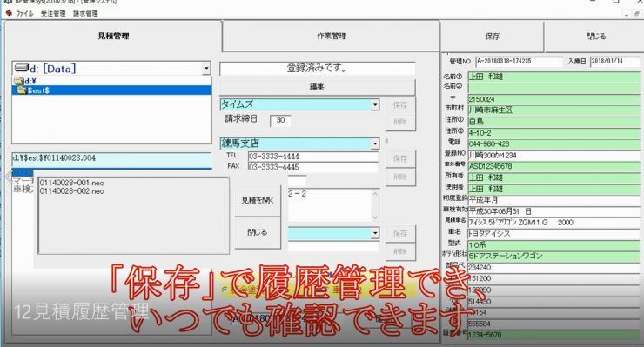The height and width of the screenshot is (347, 644).
Task: Click the 使用者 field 上田 和雄
Action: [553, 189]
